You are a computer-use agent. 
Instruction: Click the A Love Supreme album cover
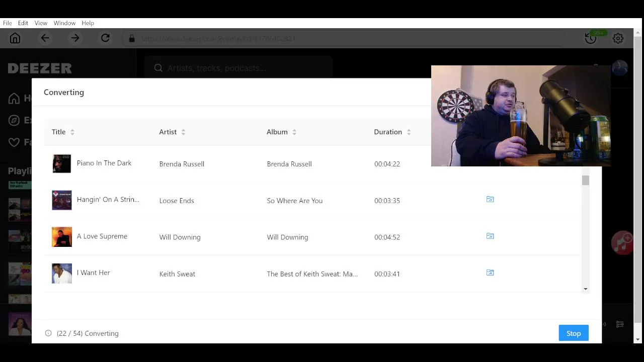[62, 237]
